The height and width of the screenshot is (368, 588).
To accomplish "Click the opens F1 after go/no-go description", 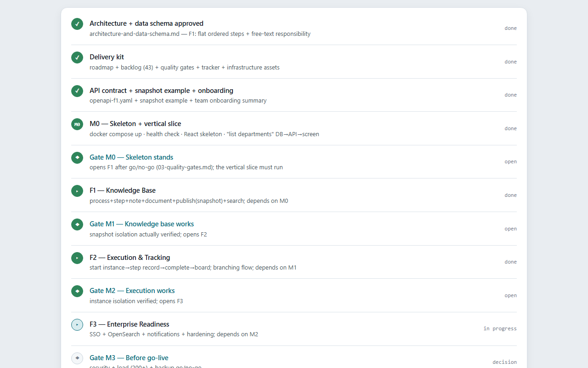I will [186, 167].
